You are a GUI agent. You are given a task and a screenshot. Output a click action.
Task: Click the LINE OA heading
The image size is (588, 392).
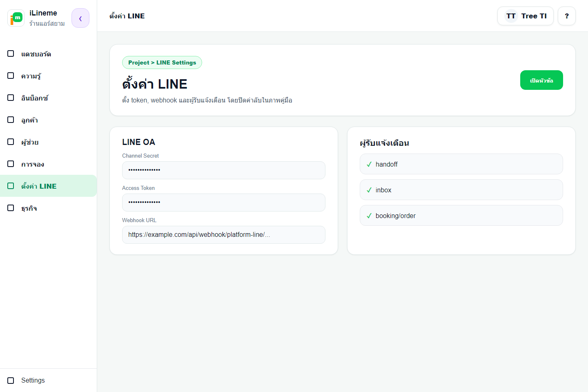tap(138, 142)
